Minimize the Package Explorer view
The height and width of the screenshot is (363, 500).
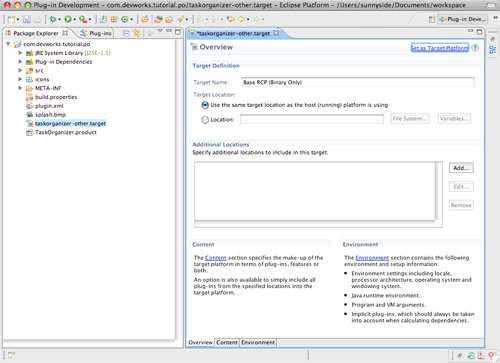[x=169, y=32]
